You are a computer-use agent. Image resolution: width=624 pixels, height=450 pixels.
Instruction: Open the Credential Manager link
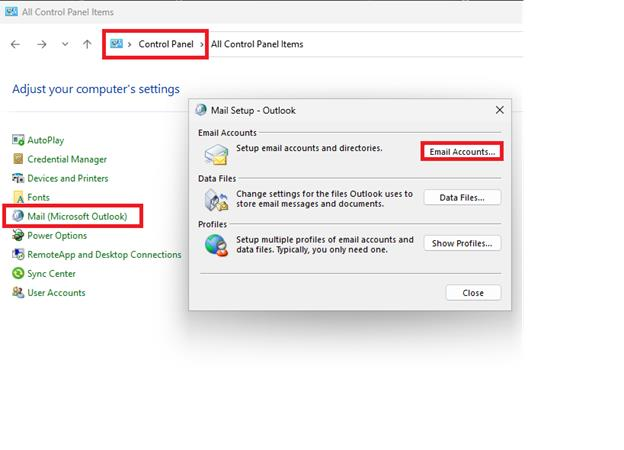pos(67,159)
